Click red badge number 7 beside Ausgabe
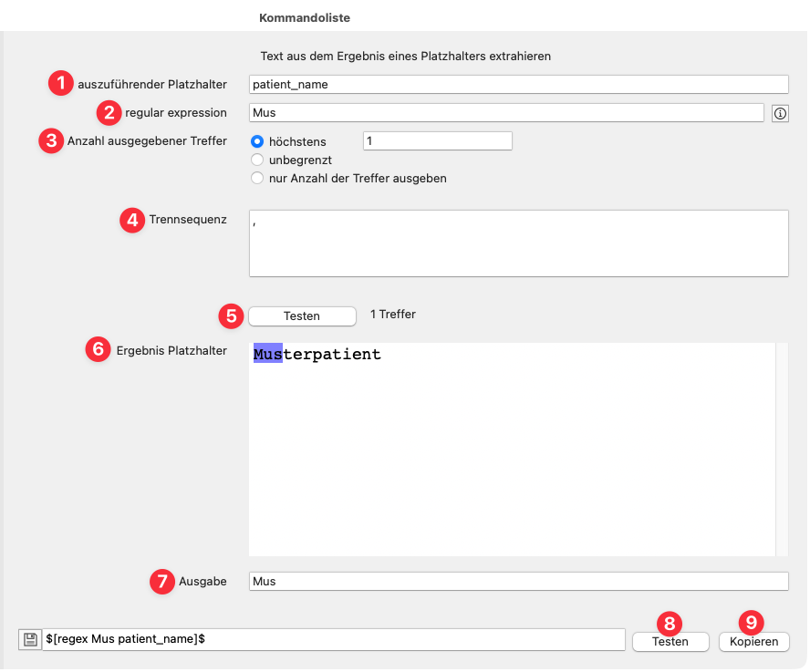Viewport: 810px width, 672px height. coord(162,581)
